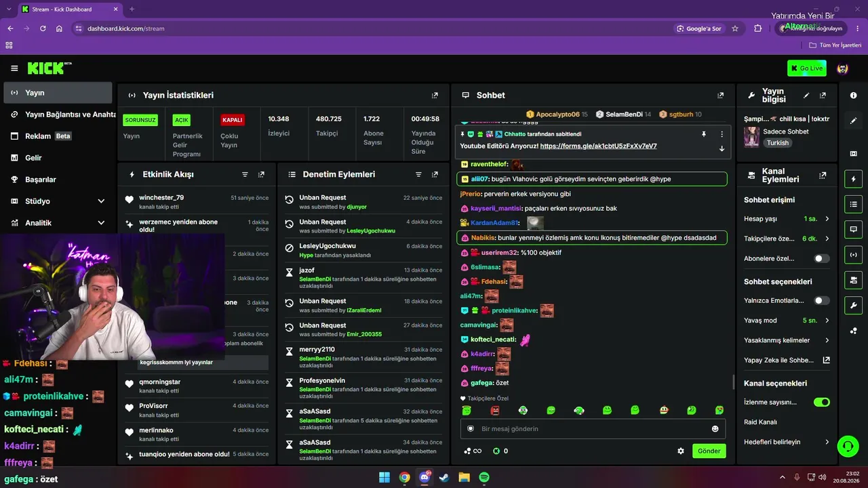
Task: Filter the Etkinlik Akışı feed
Action: click(x=245, y=174)
